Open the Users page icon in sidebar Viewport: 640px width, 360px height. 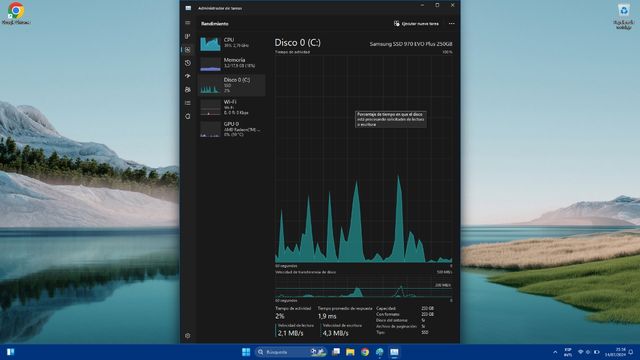click(x=188, y=89)
